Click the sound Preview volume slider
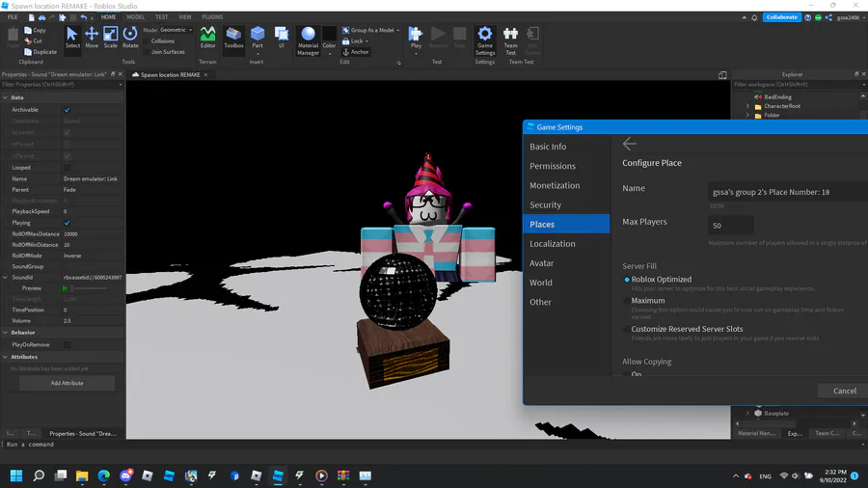 [90, 288]
